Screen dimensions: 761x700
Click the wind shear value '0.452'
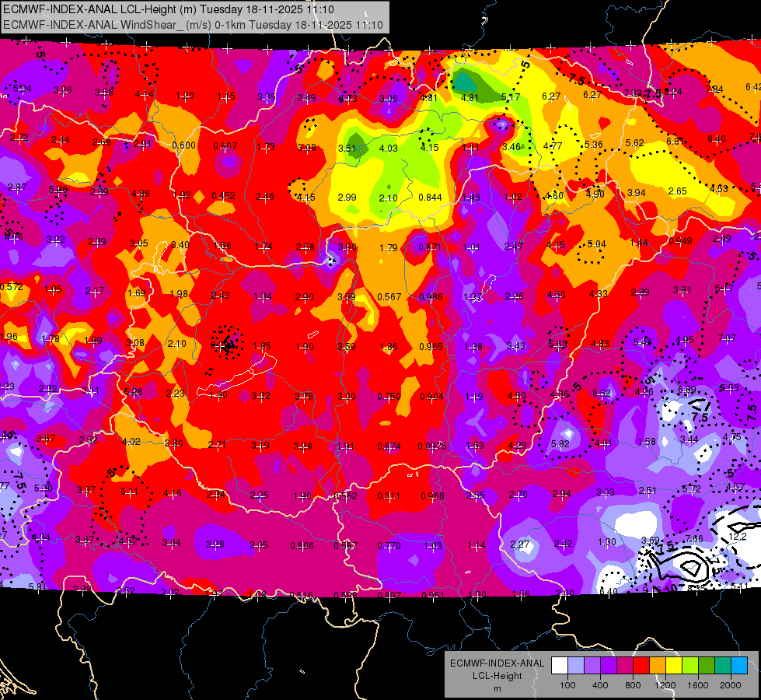tap(223, 196)
